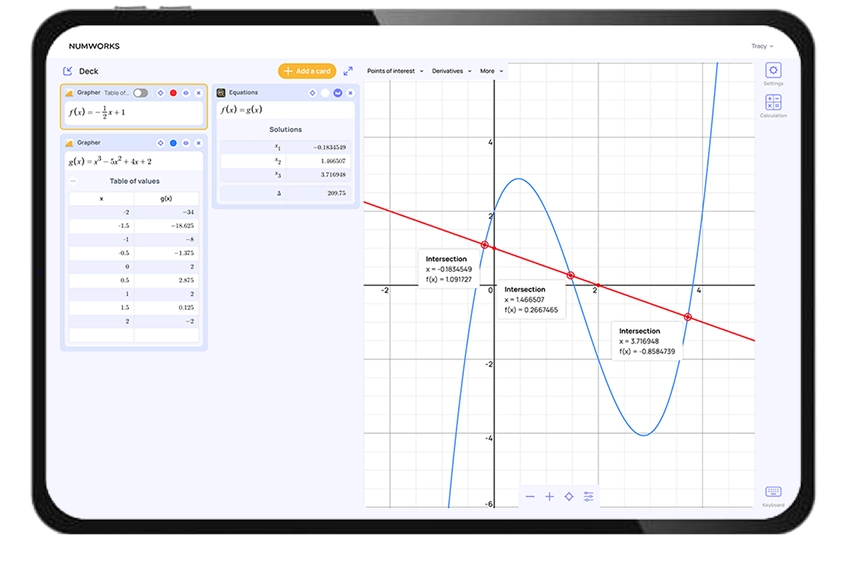Show the on-screen Keyboard

click(773, 493)
